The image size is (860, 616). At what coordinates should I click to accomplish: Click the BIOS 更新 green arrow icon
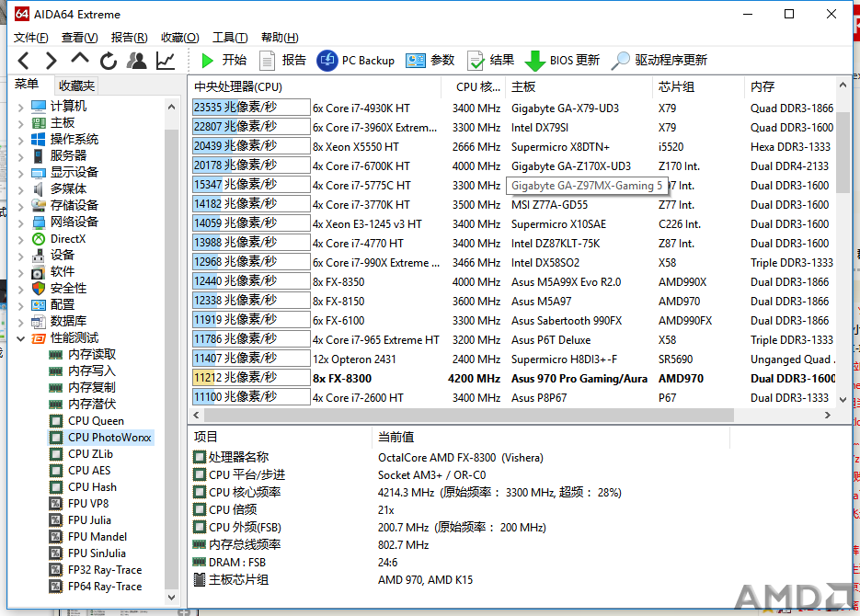click(x=534, y=61)
